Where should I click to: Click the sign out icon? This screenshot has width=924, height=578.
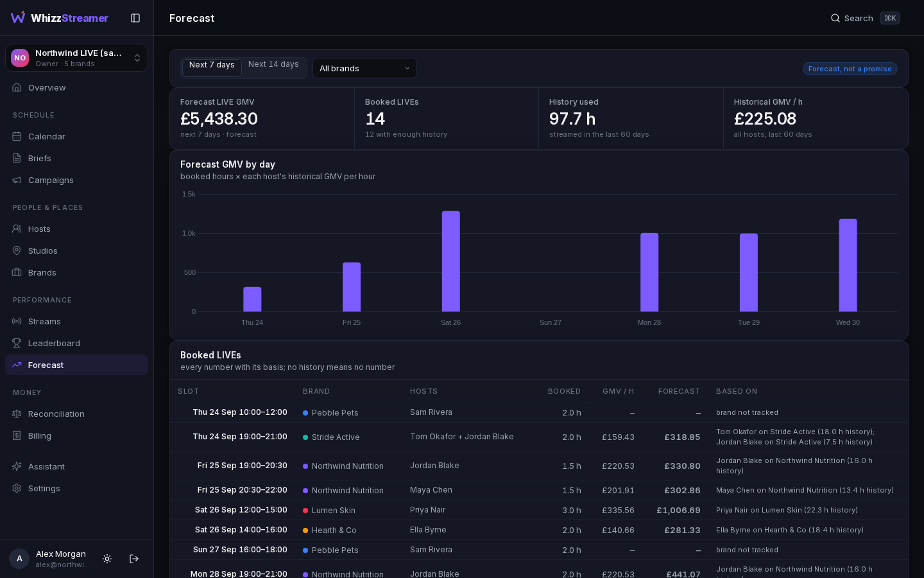click(x=134, y=559)
